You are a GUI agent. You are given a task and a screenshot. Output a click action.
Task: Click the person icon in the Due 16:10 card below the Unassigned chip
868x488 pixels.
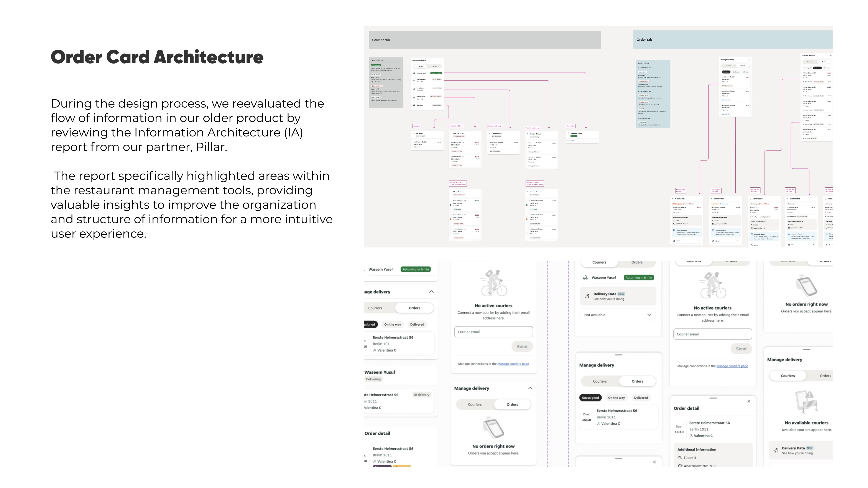click(598, 424)
